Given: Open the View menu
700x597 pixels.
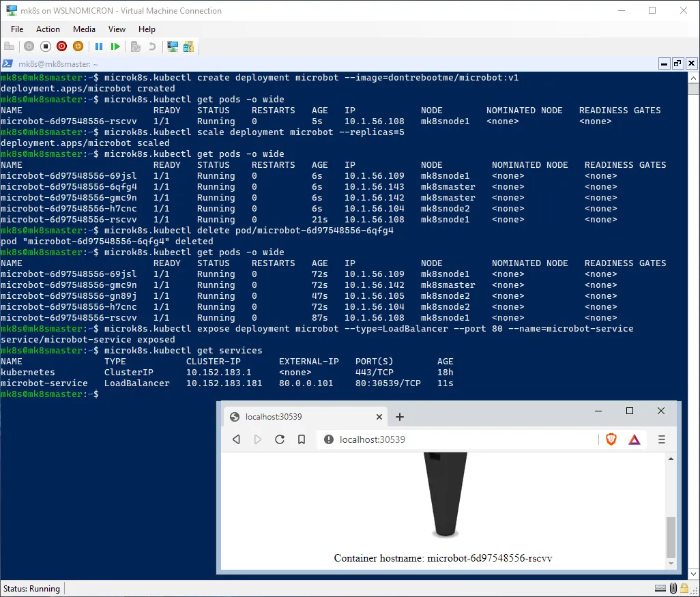Looking at the screenshot, I should [x=117, y=29].
